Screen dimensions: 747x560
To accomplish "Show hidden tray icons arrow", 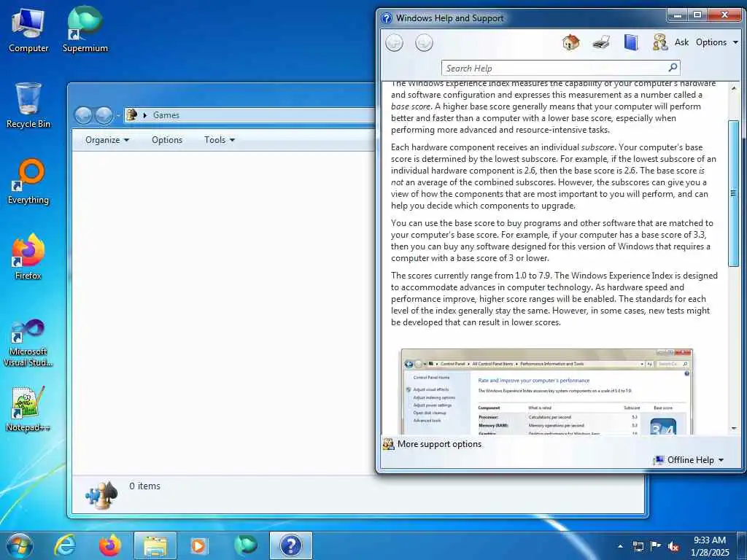I will click(x=620, y=546).
